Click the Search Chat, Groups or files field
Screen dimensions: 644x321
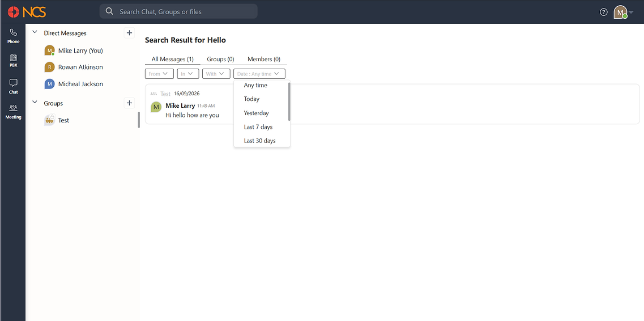pyautogui.click(x=178, y=11)
